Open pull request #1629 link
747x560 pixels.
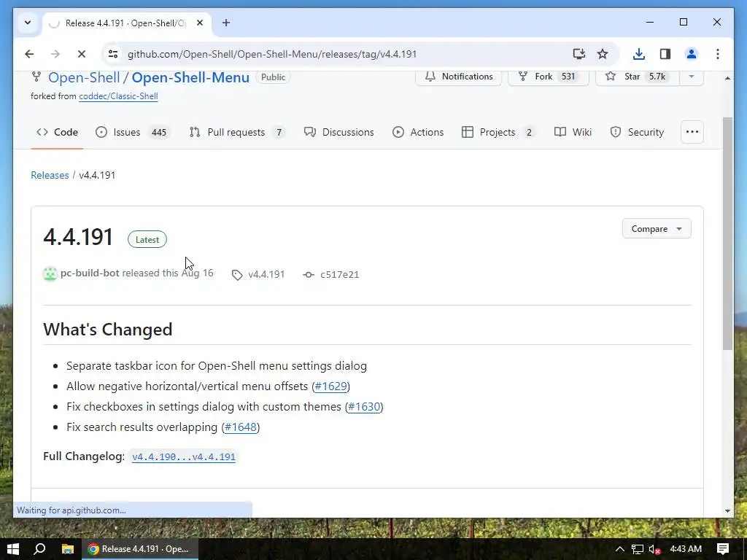pyautogui.click(x=330, y=386)
